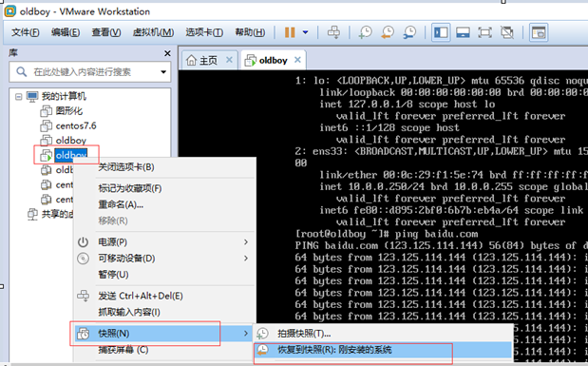The image size is (588, 366).
Task: Open the 虚拟机(M) menu
Action: pos(153,32)
